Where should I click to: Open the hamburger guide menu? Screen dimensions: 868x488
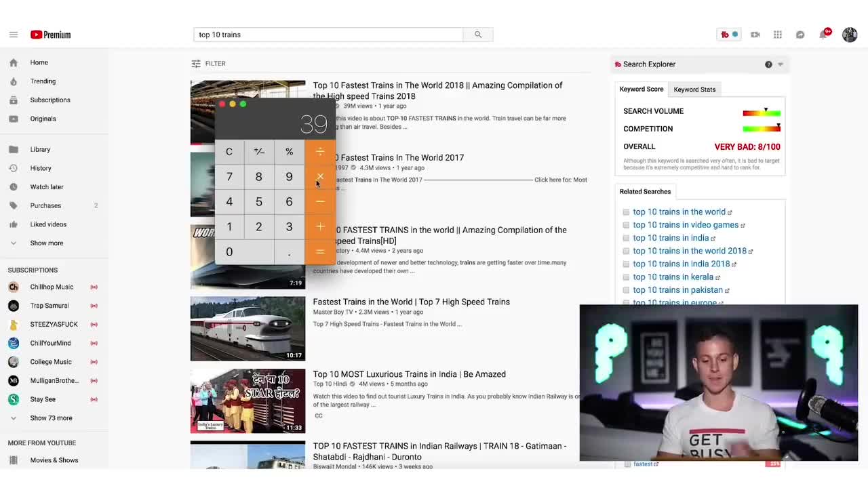tap(13, 35)
